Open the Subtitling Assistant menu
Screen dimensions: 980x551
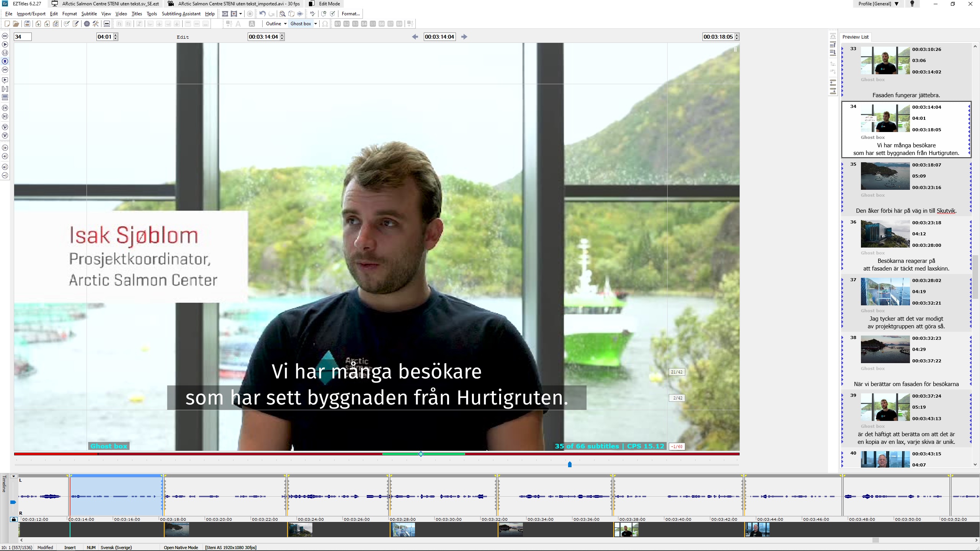coord(181,14)
